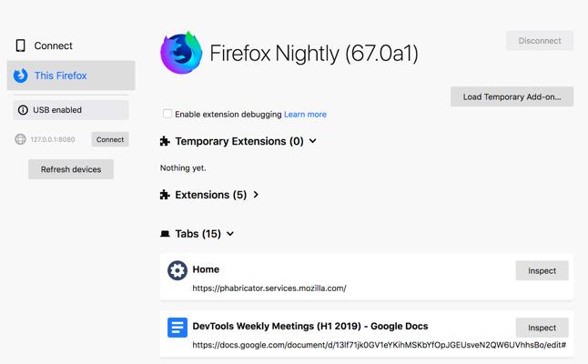This screenshot has width=588, height=364.
Task: Inspect the Home tab
Action: (542, 270)
